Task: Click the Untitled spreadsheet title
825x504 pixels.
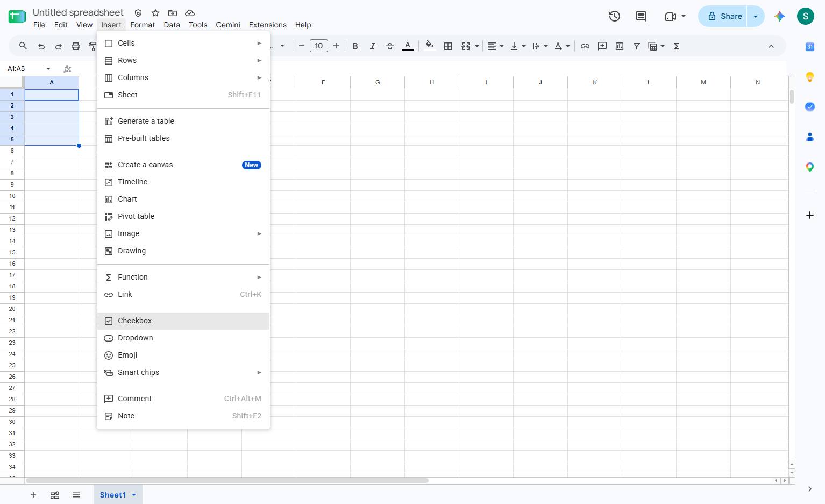Action: [x=78, y=12]
